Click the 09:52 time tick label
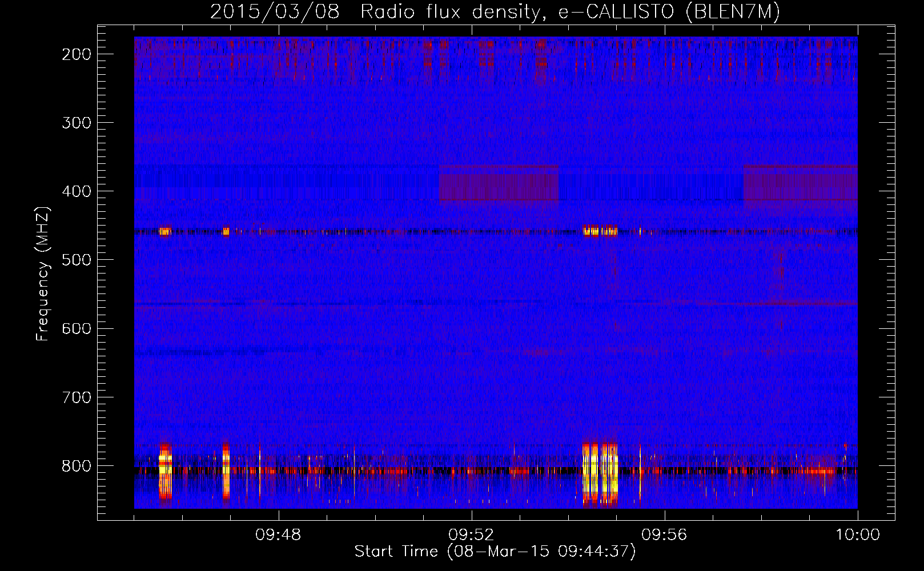 (471, 535)
